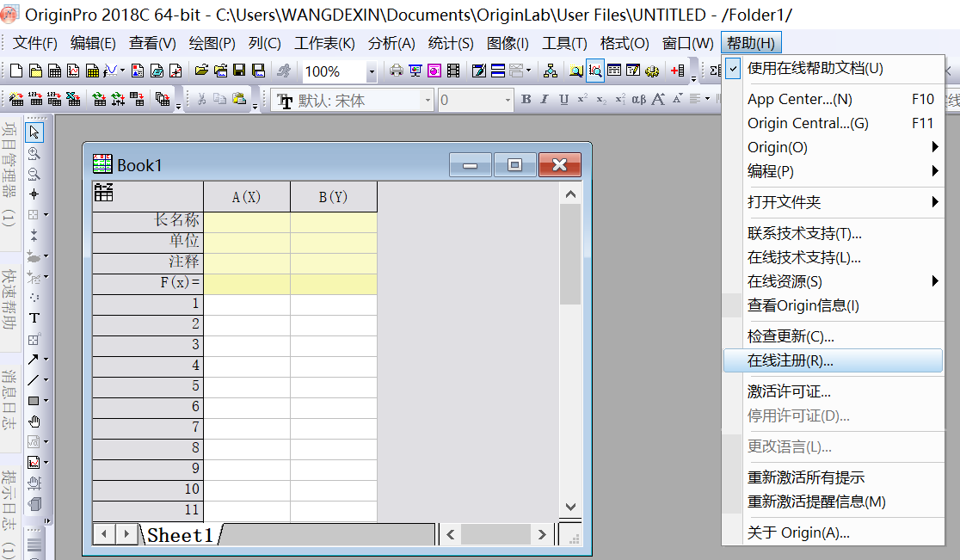Click Book1 vertical scrollbar down arrow

pos(570,507)
